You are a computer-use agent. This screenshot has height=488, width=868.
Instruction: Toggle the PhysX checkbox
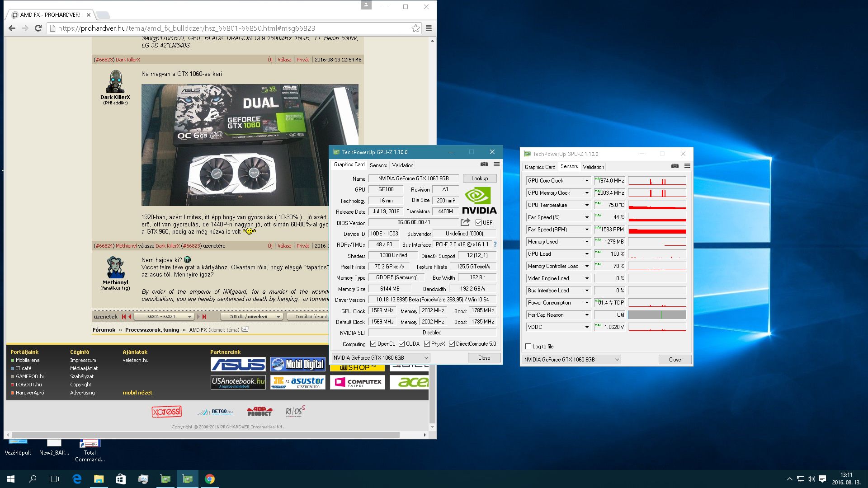click(x=427, y=344)
